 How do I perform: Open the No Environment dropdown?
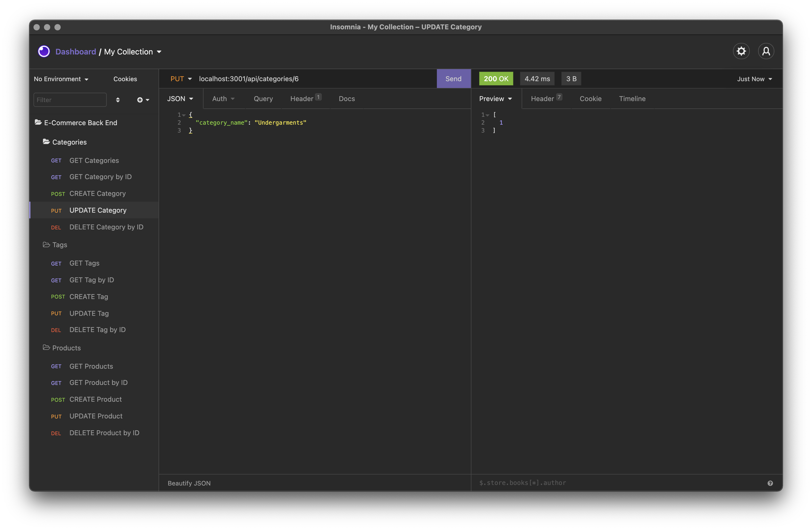click(61, 79)
